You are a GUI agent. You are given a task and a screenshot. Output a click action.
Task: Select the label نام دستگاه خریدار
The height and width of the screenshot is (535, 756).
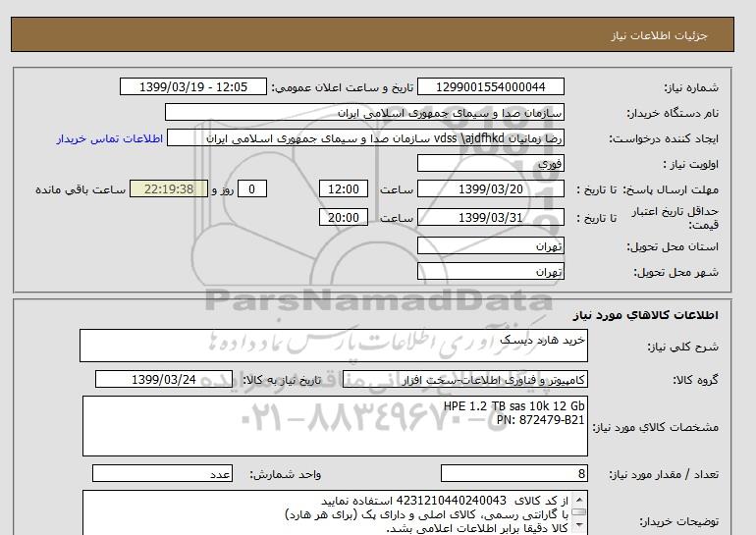(673, 113)
